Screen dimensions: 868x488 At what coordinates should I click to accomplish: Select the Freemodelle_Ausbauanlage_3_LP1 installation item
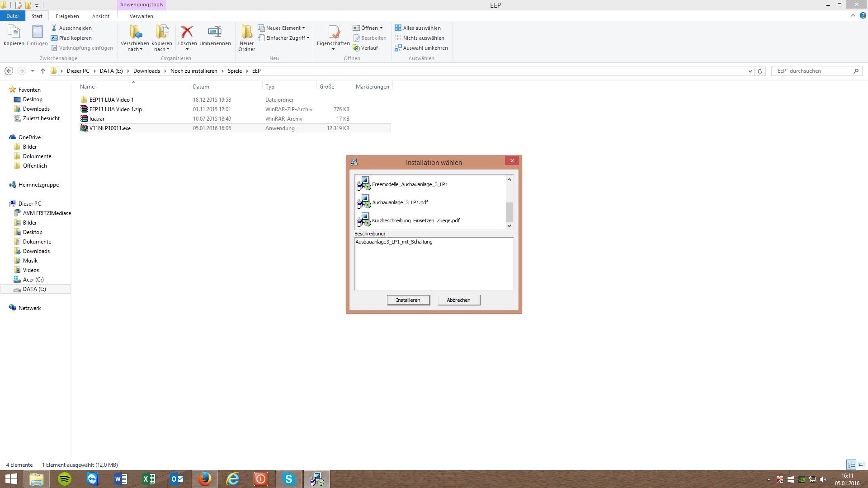pyautogui.click(x=410, y=184)
